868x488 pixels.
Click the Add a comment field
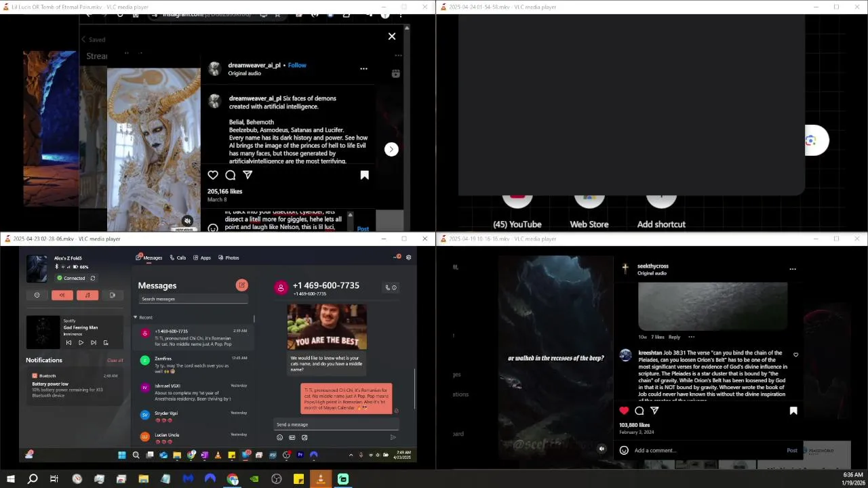tap(705, 450)
